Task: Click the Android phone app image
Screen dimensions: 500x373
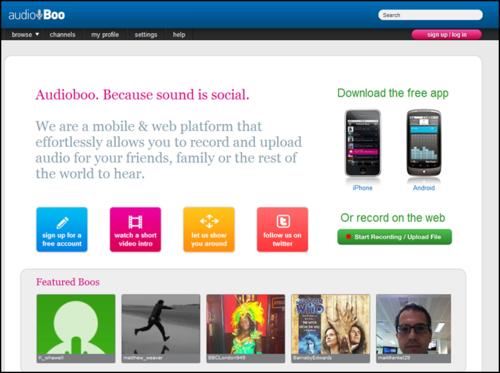Action: [424, 143]
